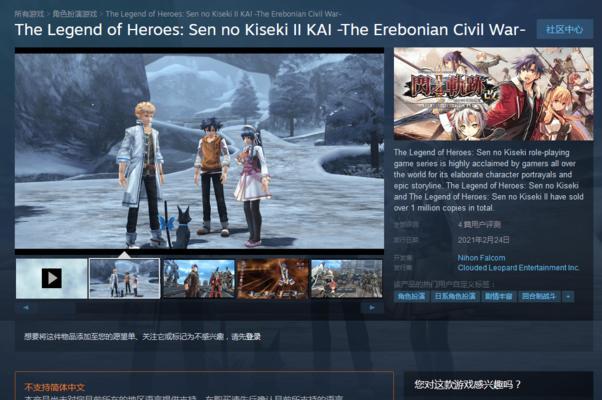Select the 回合制战斗 tag
The image size is (602, 400).
coord(539,296)
